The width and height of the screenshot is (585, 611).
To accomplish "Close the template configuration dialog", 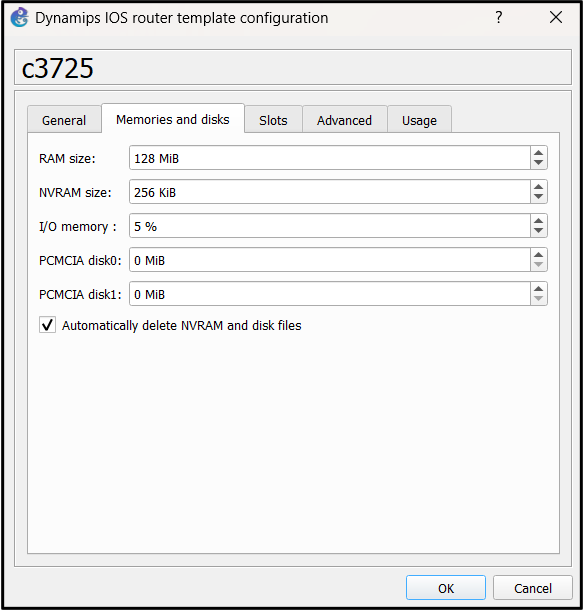I will pyautogui.click(x=556, y=17).
